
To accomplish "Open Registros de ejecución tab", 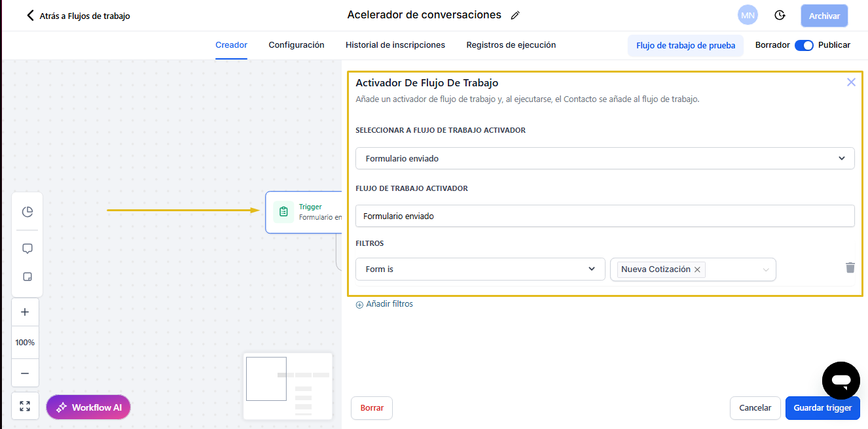I will (511, 45).
